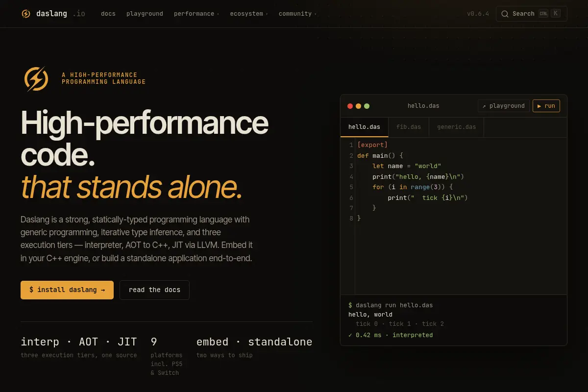
Task: Open the playground nav link
Action: tap(145, 14)
